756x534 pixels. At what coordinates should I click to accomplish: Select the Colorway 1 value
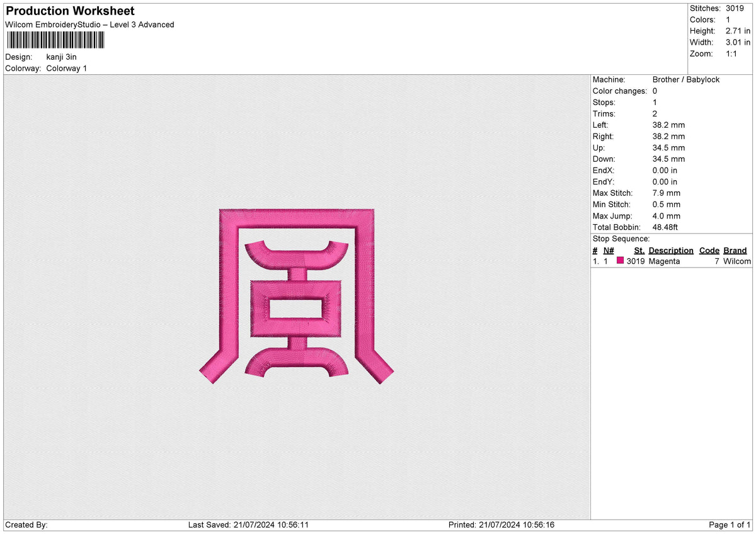click(x=67, y=69)
